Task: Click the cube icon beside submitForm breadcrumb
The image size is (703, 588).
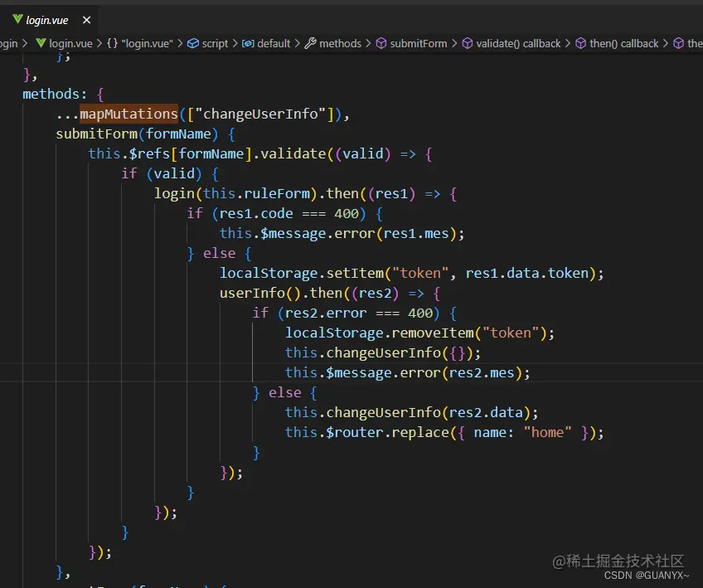Action: [381, 43]
